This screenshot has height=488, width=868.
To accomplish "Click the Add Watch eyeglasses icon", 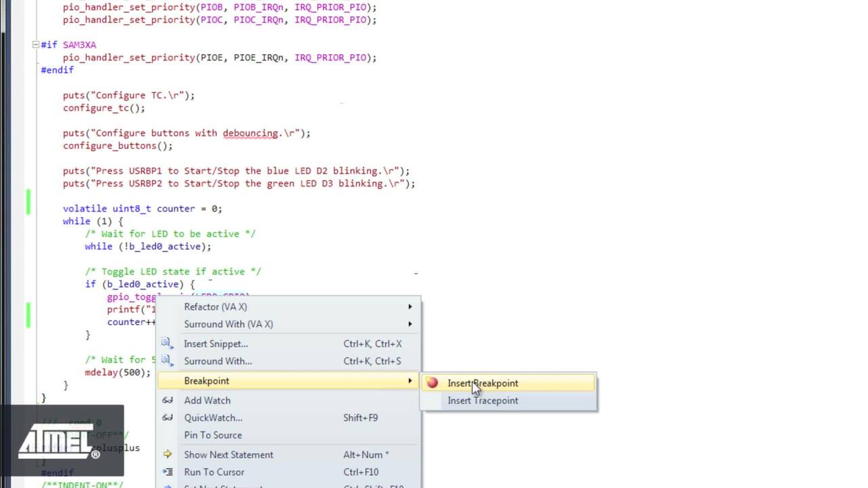I will click(167, 400).
